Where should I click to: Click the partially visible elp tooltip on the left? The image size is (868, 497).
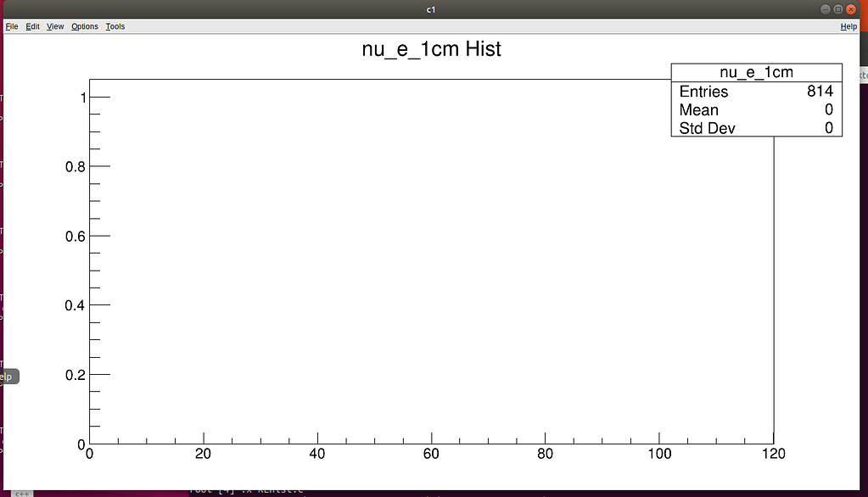pos(8,376)
